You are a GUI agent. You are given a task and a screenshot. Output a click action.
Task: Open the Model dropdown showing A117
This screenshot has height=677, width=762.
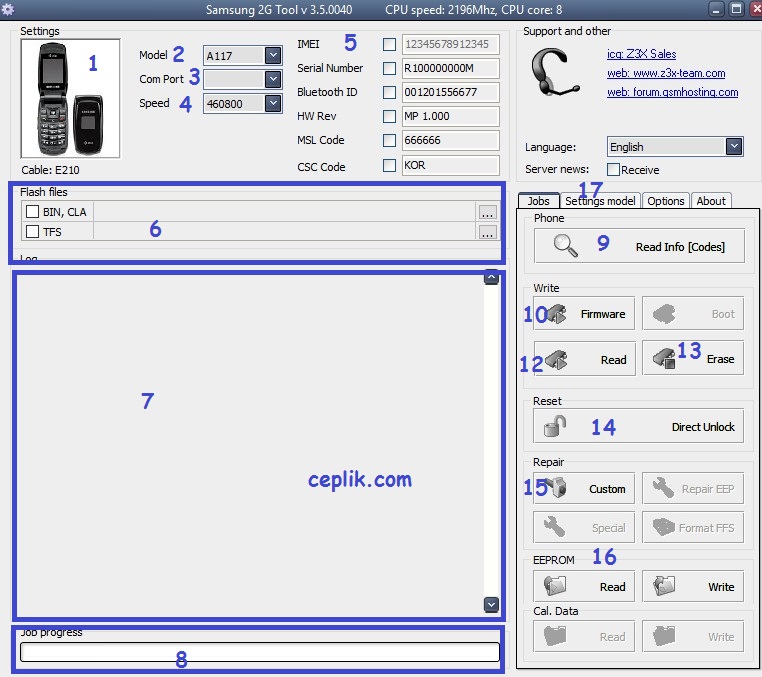(x=242, y=55)
